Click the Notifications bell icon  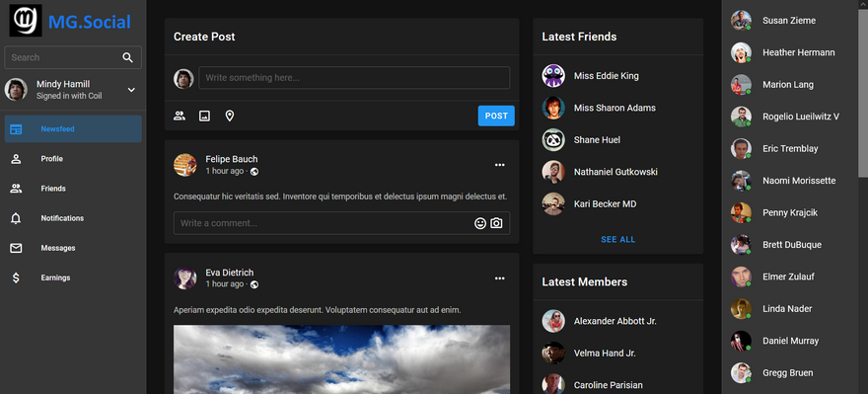[x=16, y=218]
